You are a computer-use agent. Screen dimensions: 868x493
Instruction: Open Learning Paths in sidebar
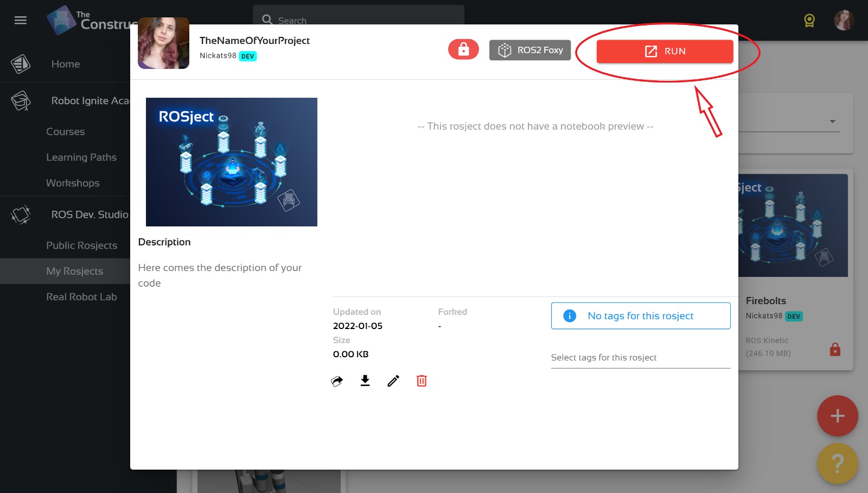(81, 157)
